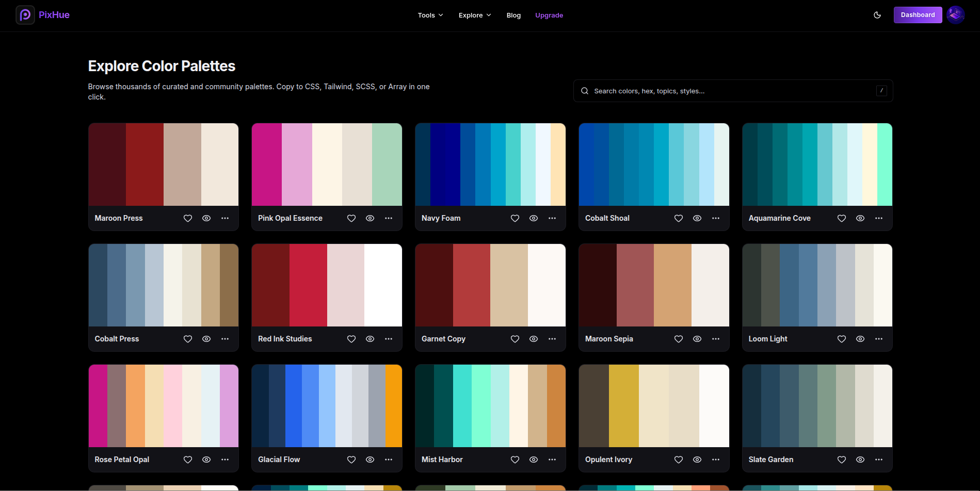Open more options for Mist Harbor
Screen dimensions: 980x491
point(552,460)
